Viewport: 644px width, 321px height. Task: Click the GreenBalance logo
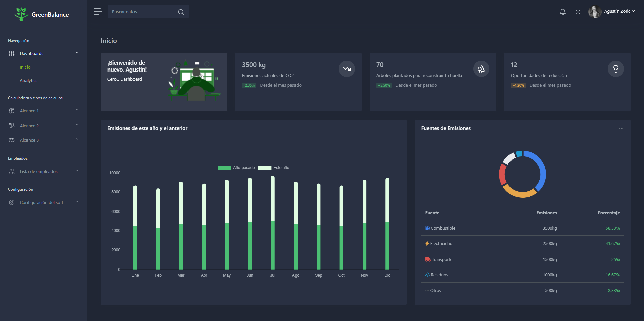[x=42, y=14]
